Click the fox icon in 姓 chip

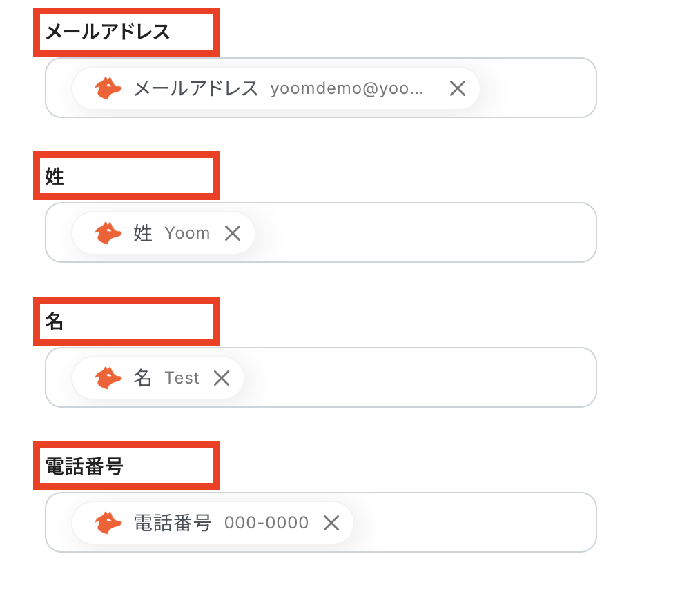(x=108, y=233)
